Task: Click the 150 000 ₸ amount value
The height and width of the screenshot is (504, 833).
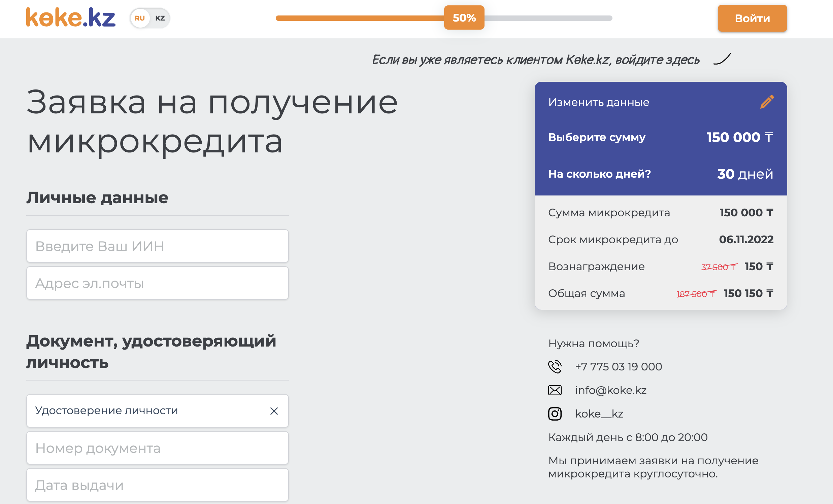Action: 740,137
